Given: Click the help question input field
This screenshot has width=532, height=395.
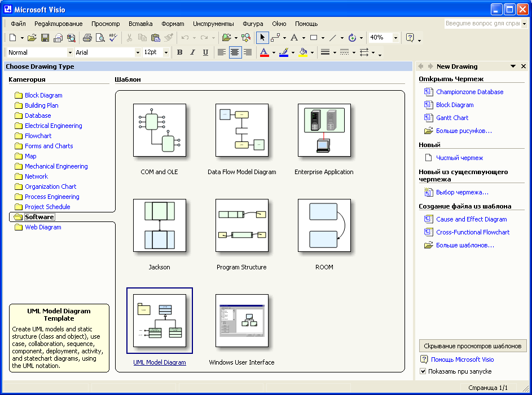Looking at the screenshot, I should click(x=482, y=23).
